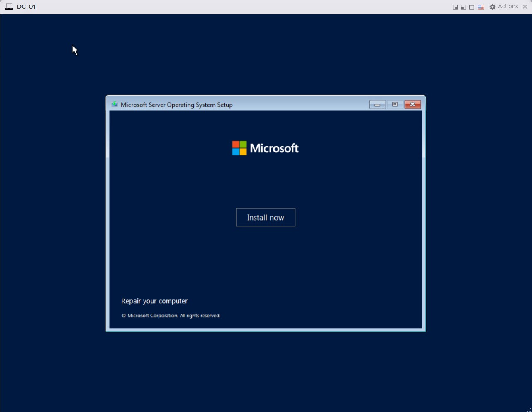Click the console icon with bottom-right filled square
The image size is (532, 412).
455,7
